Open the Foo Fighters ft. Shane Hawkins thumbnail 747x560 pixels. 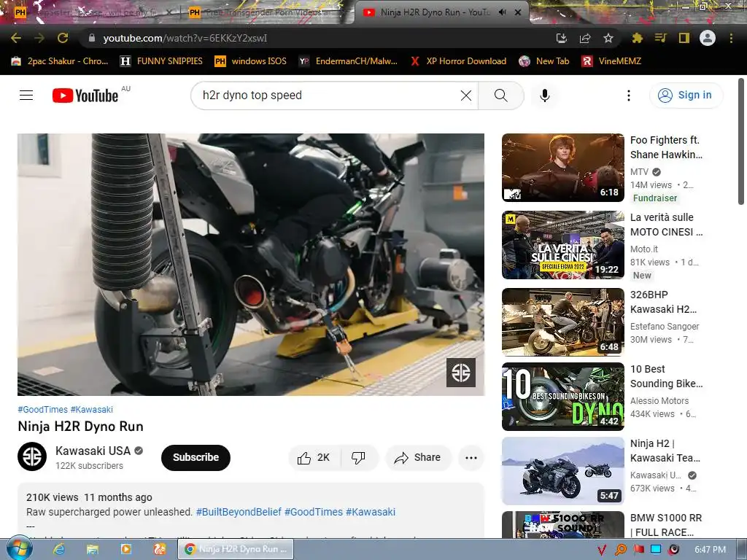[563, 168]
